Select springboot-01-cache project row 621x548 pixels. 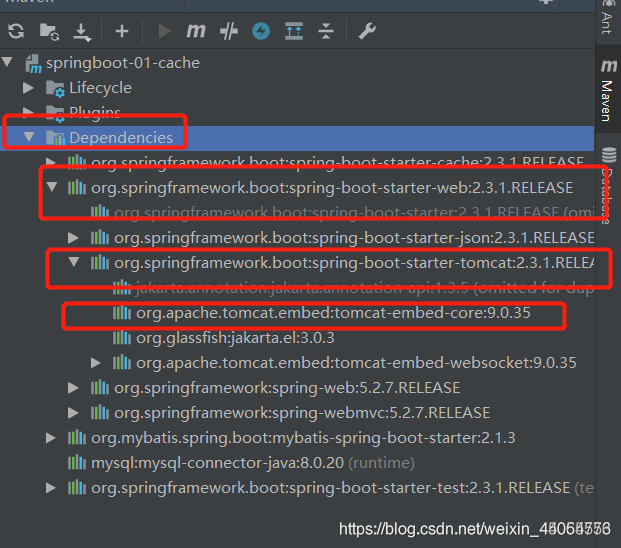[297, 63]
